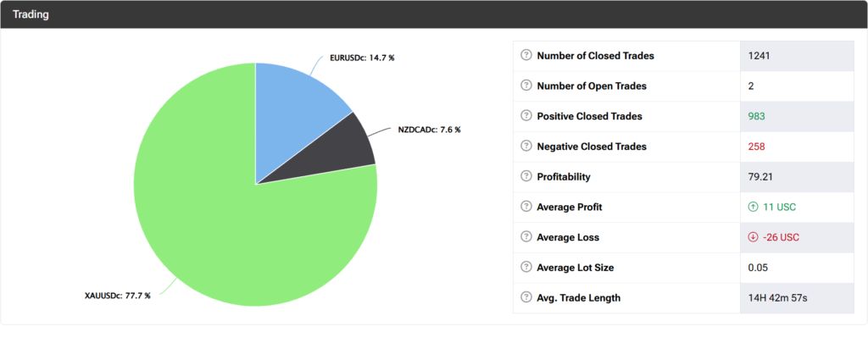Click the green up arrow in Average Profit
This screenshot has height=349, width=868.
(x=753, y=208)
